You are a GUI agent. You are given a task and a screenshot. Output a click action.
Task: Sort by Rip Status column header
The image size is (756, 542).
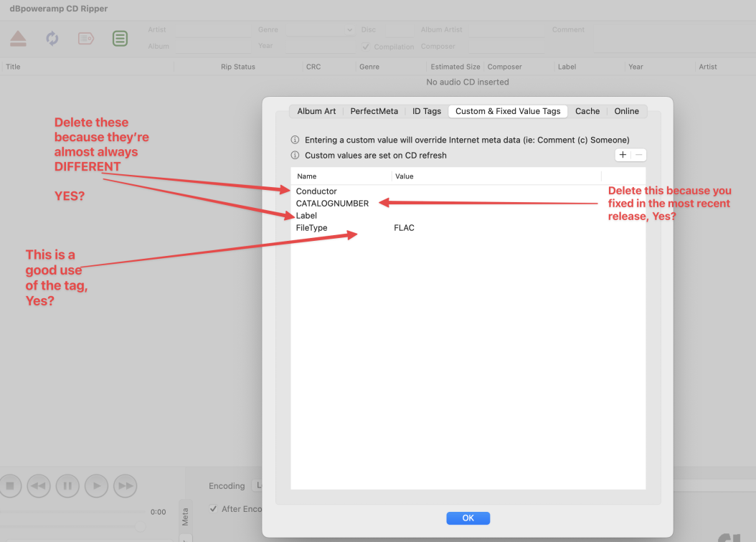click(x=237, y=67)
